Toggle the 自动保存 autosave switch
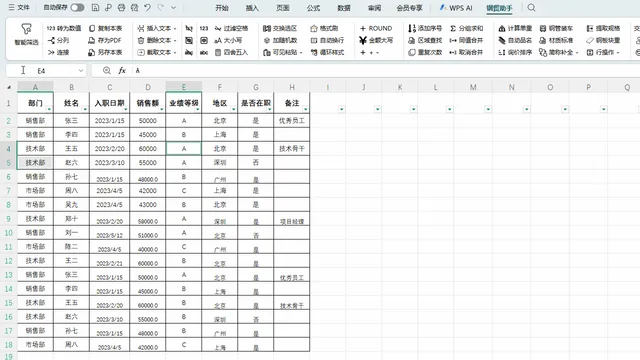This screenshot has width=640, height=360. tap(77, 7)
